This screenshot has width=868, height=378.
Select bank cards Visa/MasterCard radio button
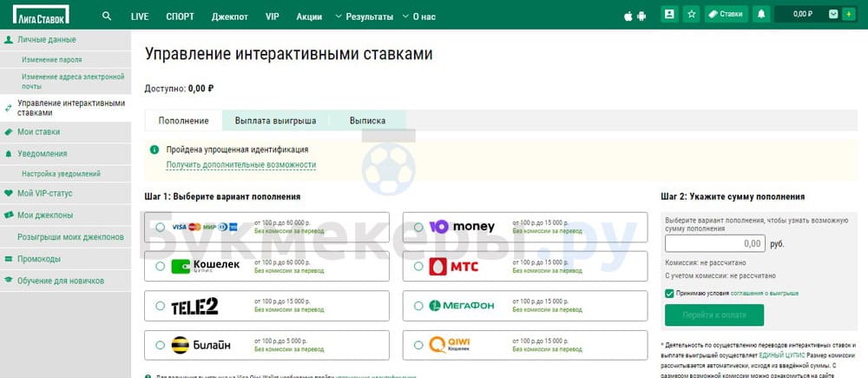tap(160, 227)
